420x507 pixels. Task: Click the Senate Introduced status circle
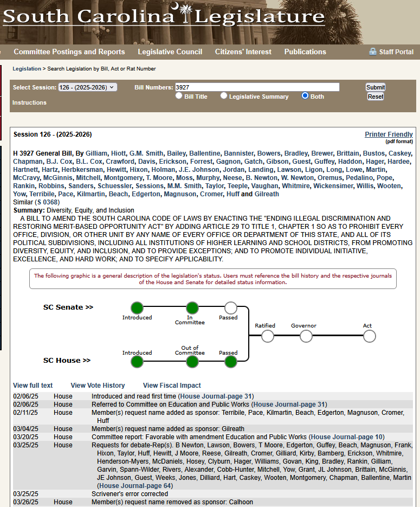coord(137,308)
